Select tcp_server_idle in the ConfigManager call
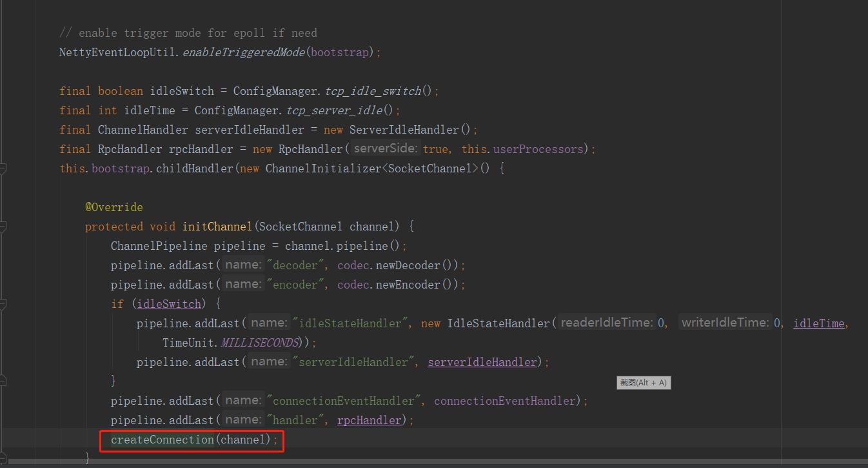This screenshot has width=868, height=468. click(334, 110)
